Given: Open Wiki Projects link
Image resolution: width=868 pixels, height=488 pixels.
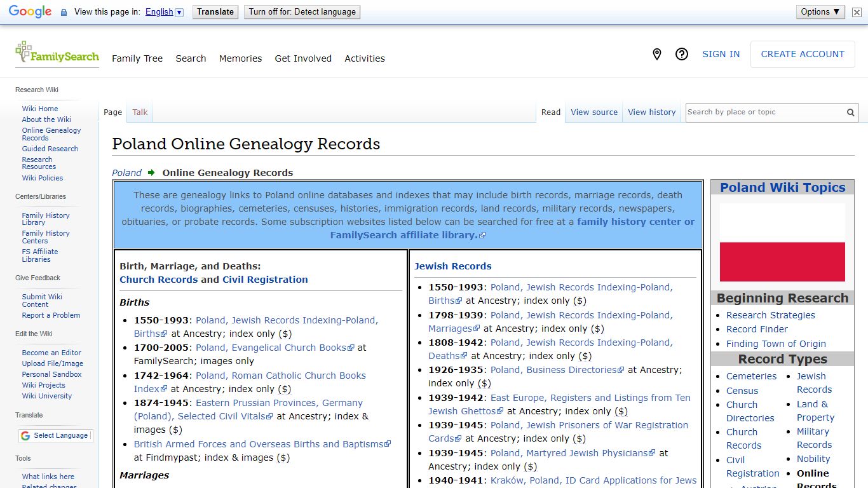Looking at the screenshot, I should coord(44,385).
